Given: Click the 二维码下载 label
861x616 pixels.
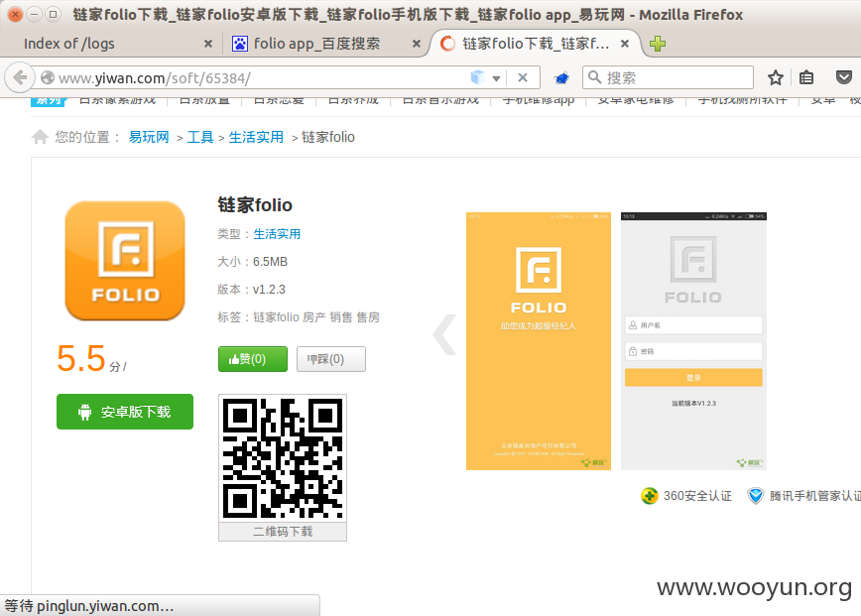Looking at the screenshot, I should pyautogui.click(x=283, y=532).
